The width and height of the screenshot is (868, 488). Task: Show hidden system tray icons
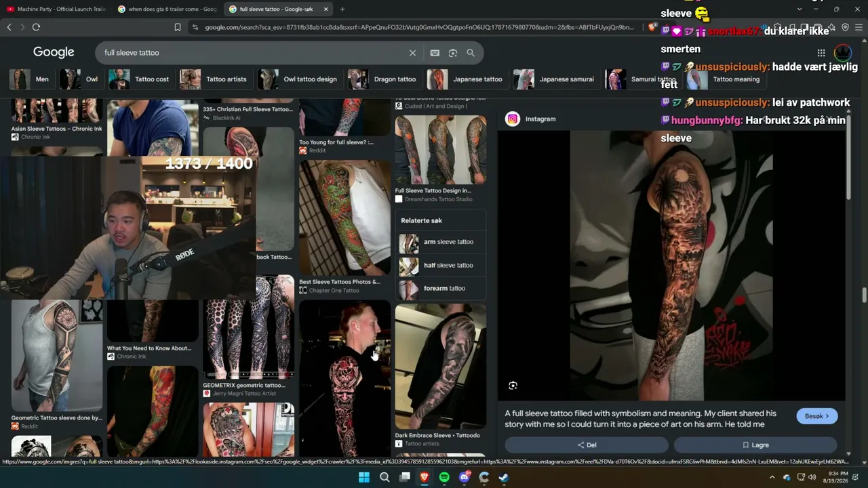(772, 477)
